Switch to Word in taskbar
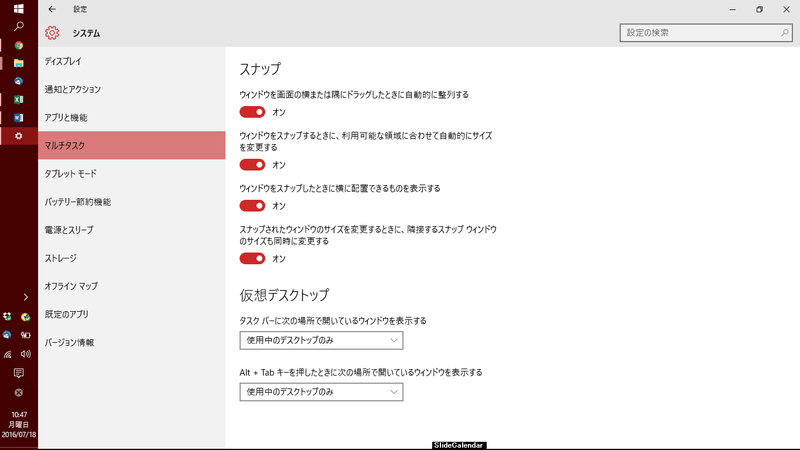800x450 pixels. (18, 118)
